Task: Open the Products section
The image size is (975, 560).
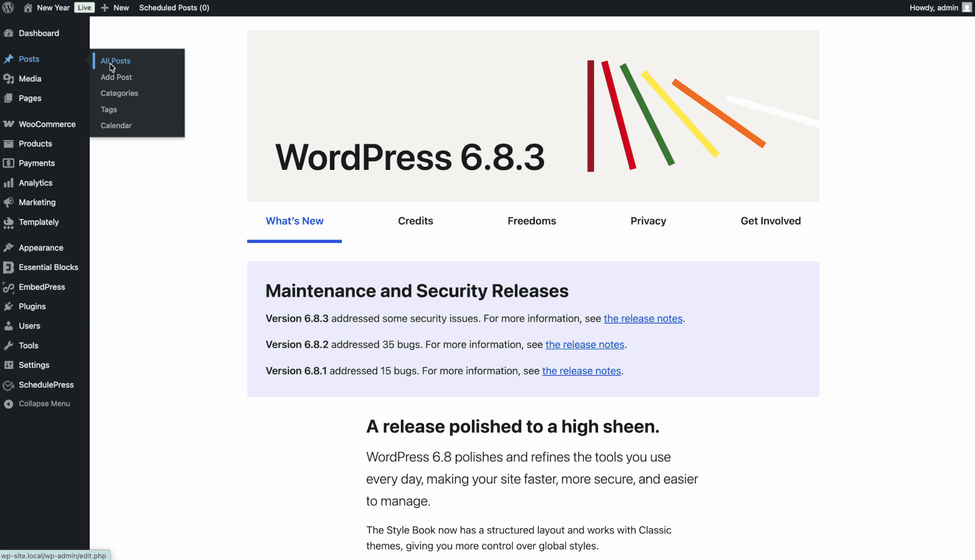Action: tap(35, 143)
